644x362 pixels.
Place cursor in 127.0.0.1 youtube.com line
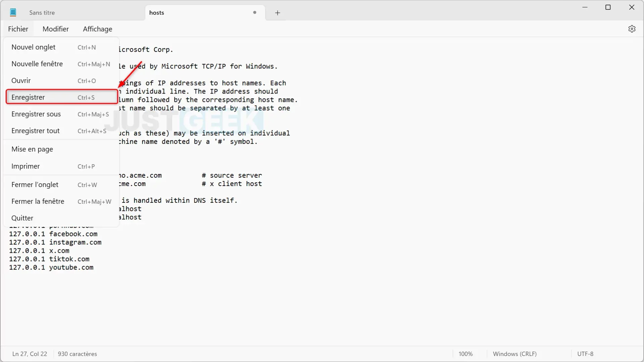coord(51,267)
